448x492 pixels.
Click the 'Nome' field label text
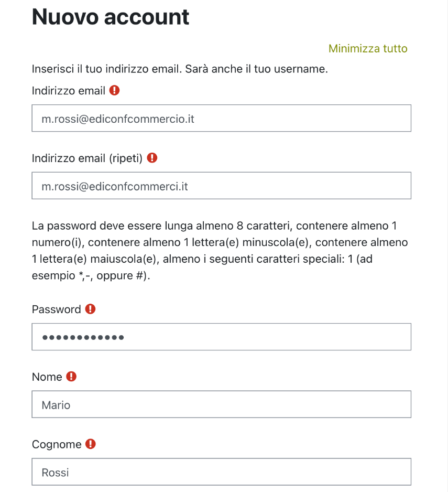click(47, 377)
